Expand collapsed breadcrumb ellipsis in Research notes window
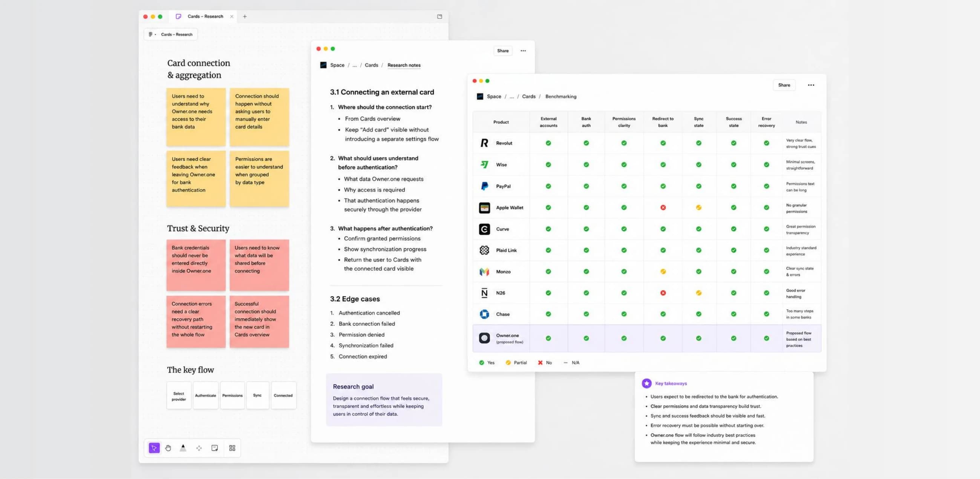Image resolution: width=980 pixels, height=479 pixels. 355,65
